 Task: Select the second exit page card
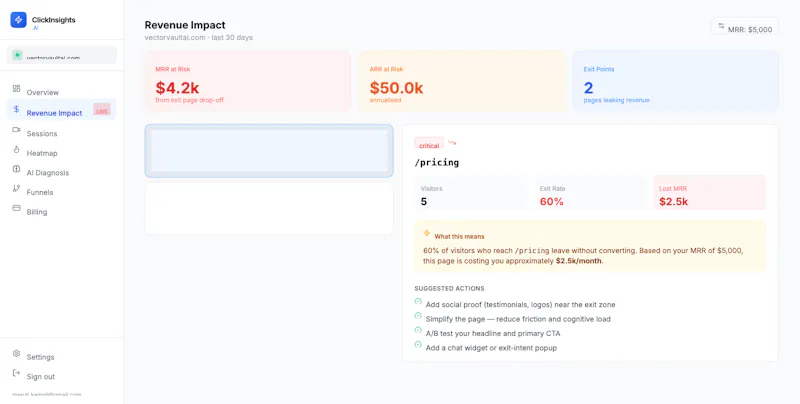coord(269,208)
